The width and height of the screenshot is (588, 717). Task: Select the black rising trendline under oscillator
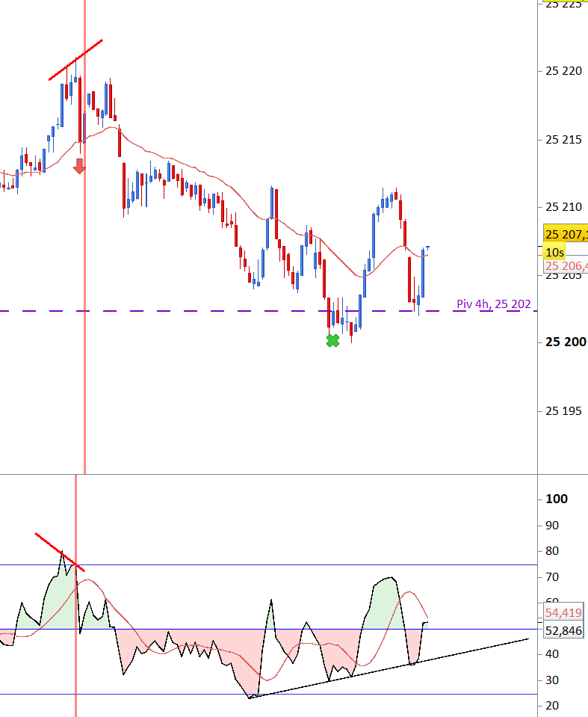pyautogui.click(x=389, y=668)
